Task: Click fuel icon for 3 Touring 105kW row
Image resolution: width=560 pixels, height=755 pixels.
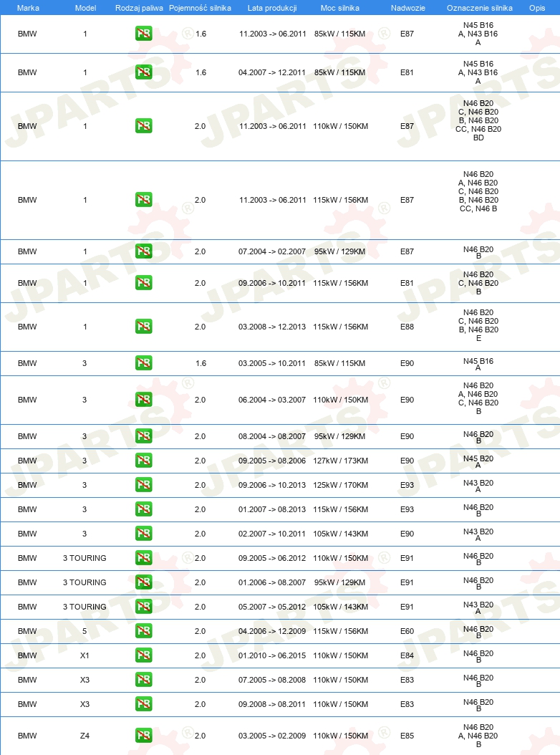Action: 143,607
